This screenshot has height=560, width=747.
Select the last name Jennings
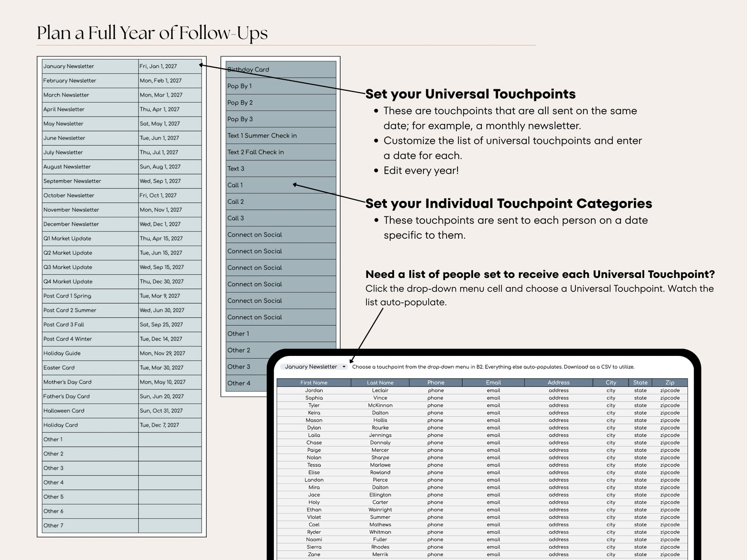point(380,435)
